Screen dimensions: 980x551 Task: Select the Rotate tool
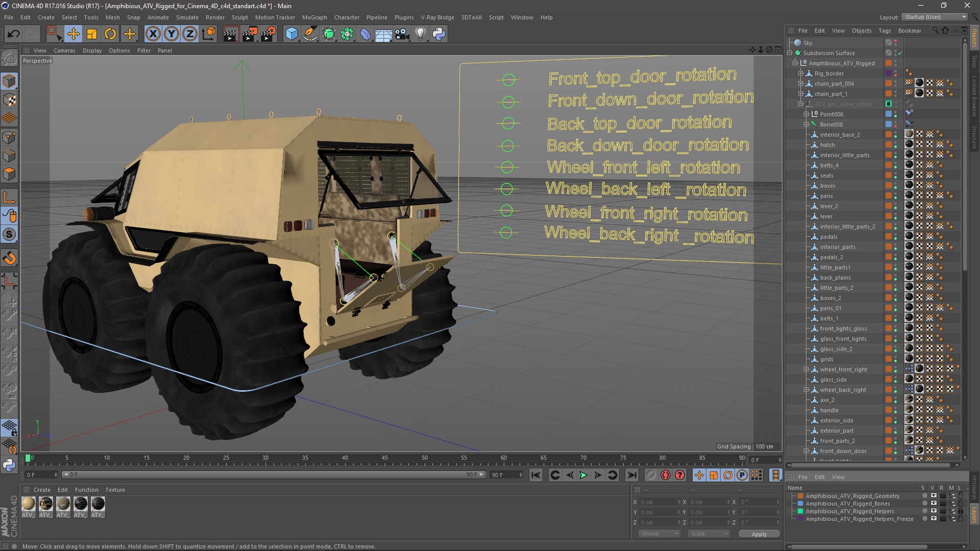[110, 34]
